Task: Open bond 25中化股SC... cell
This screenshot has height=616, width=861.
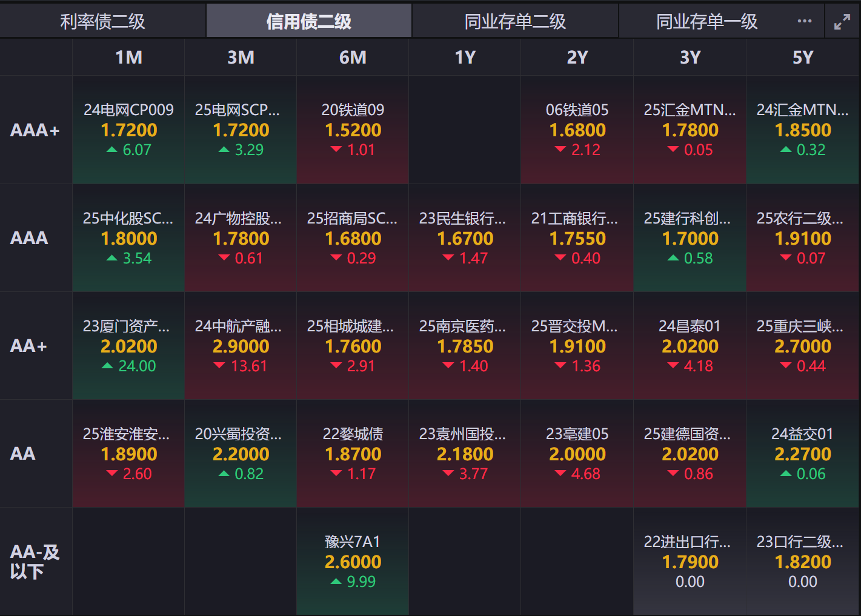Action: pyautogui.click(x=128, y=238)
